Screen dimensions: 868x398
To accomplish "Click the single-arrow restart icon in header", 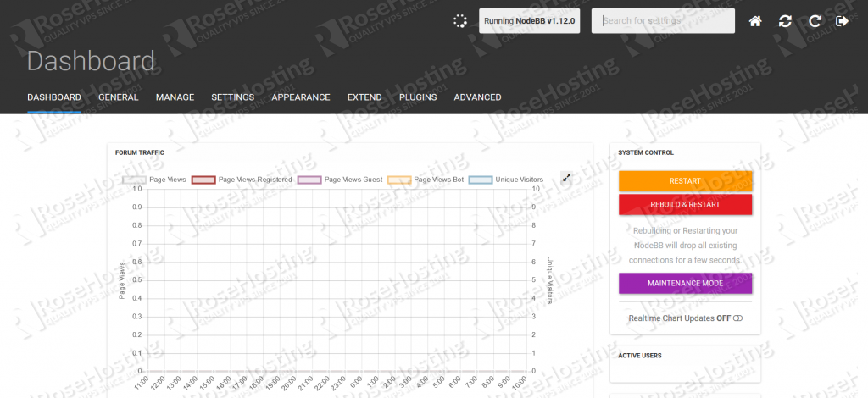I will pos(815,21).
